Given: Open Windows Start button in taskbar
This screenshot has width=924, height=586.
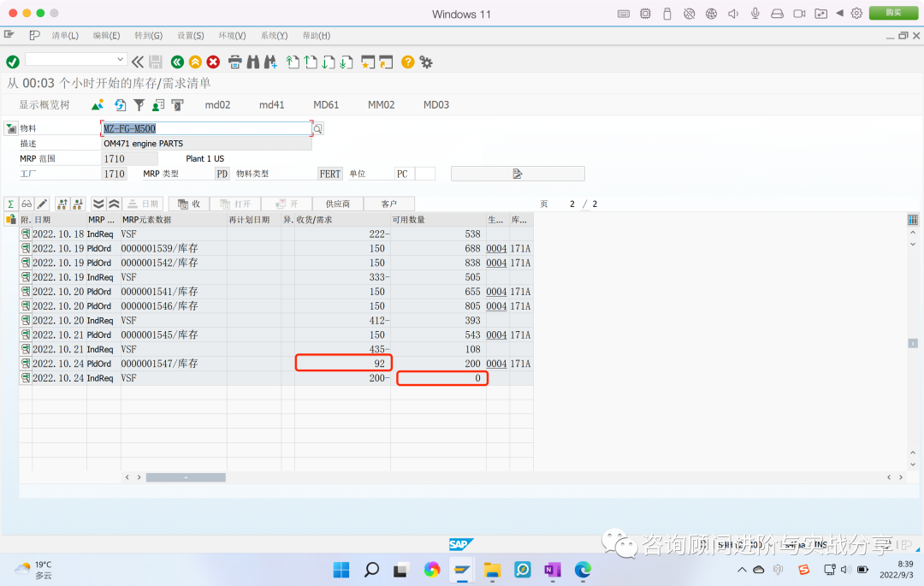Looking at the screenshot, I should pyautogui.click(x=341, y=570).
